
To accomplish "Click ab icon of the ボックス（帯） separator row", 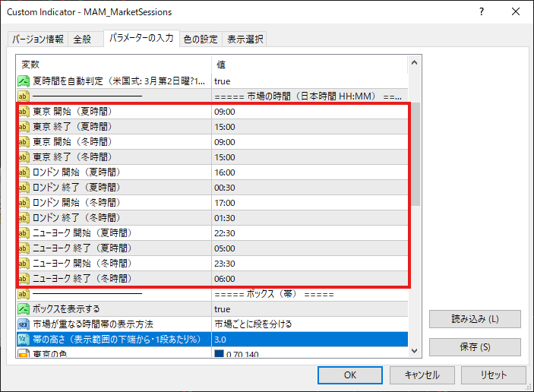I will coord(24,294).
